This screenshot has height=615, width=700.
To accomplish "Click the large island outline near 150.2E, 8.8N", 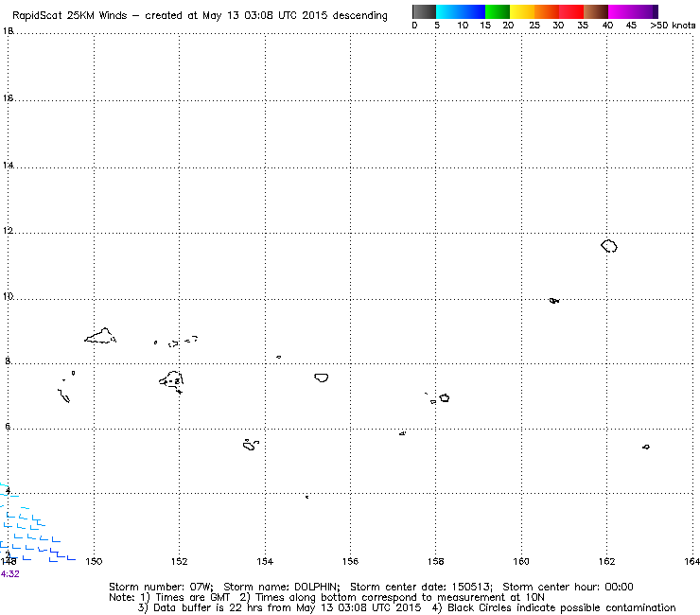I will 100,336.
